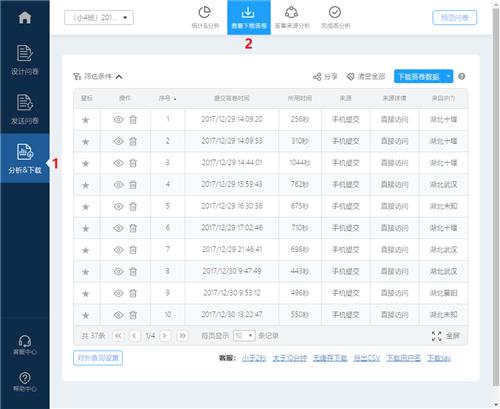Open 分析&下载 in the left sidebar
This screenshot has height=409, width=500.
(25, 158)
